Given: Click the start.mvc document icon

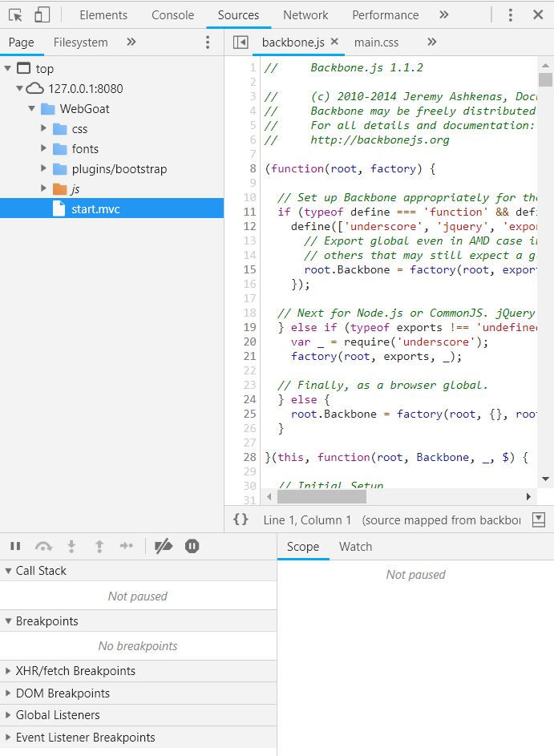Looking at the screenshot, I should point(59,208).
